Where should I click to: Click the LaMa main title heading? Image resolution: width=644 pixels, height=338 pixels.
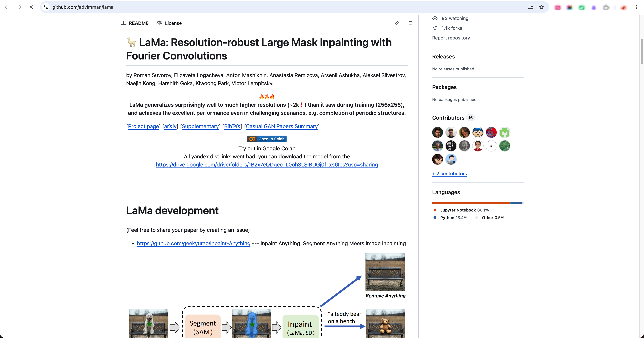point(259,49)
